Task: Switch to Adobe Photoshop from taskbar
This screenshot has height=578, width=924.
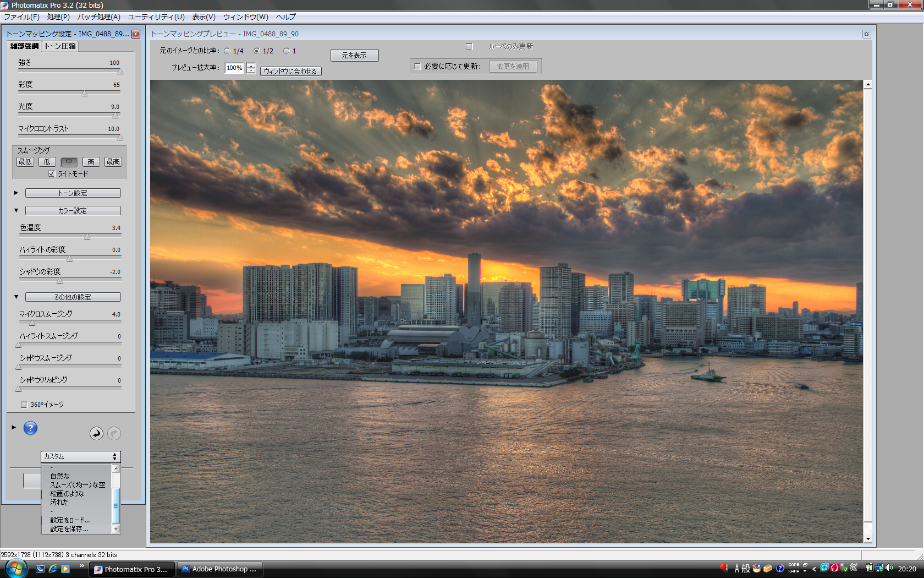Action: pos(219,569)
